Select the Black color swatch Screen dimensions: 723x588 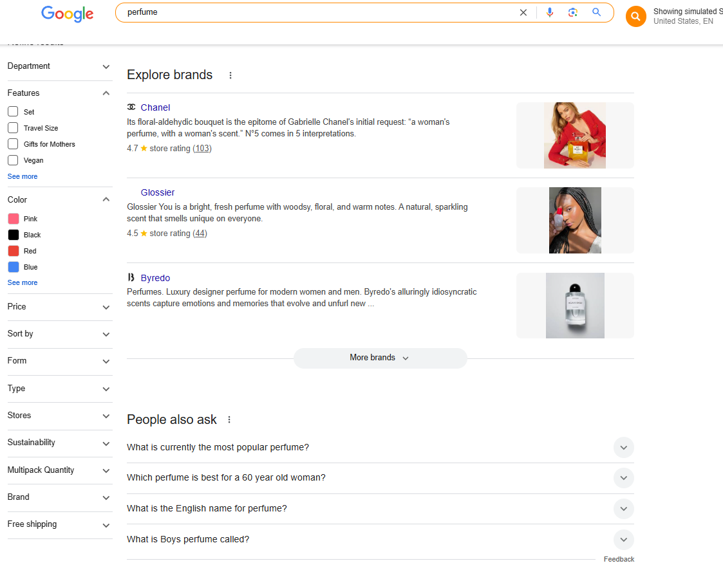click(x=14, y=235)
